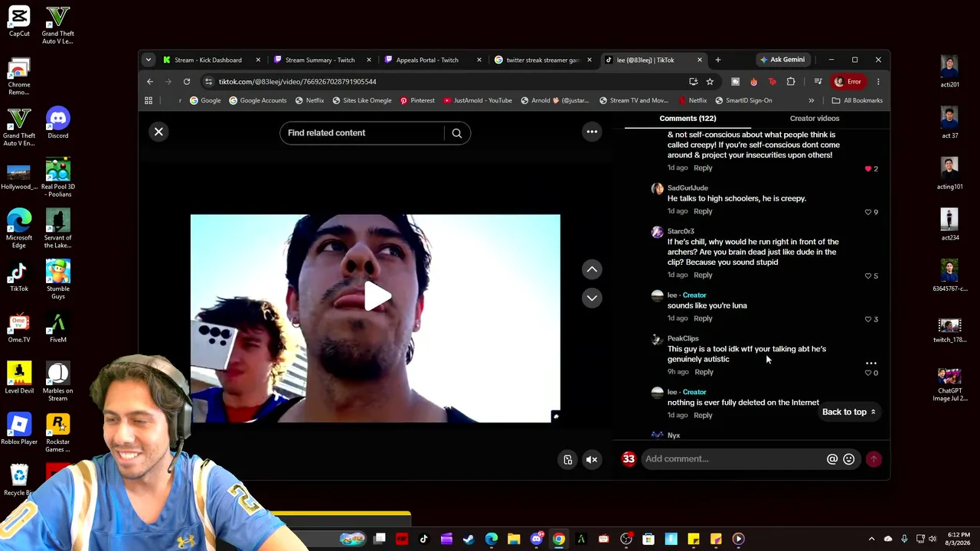Open the Pinterest bookmark

pyautogui.click(x=417, y=100)
